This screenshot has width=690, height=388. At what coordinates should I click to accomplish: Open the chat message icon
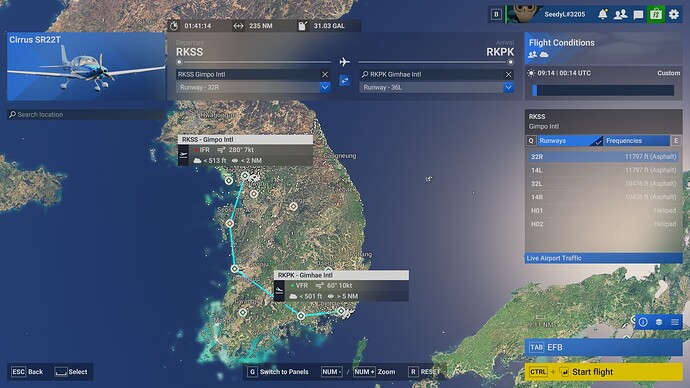coord(638,15)
